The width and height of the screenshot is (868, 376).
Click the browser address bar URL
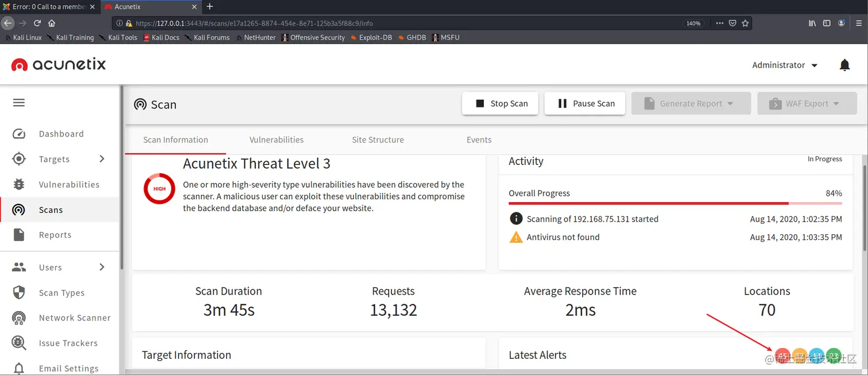(x=254, y=24)
